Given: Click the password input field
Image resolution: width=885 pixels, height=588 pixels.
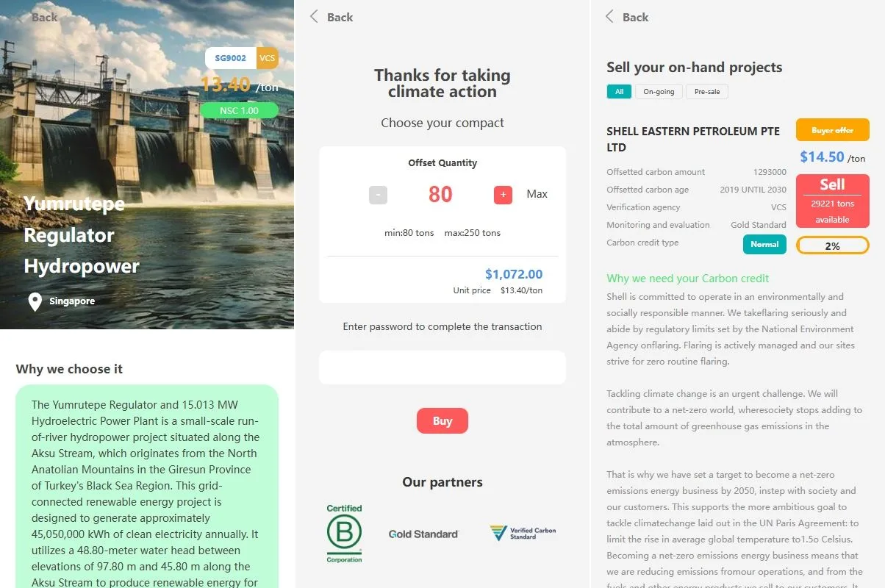Looking at the screenshot, I should pyautogui.click(x=442, y=367).
